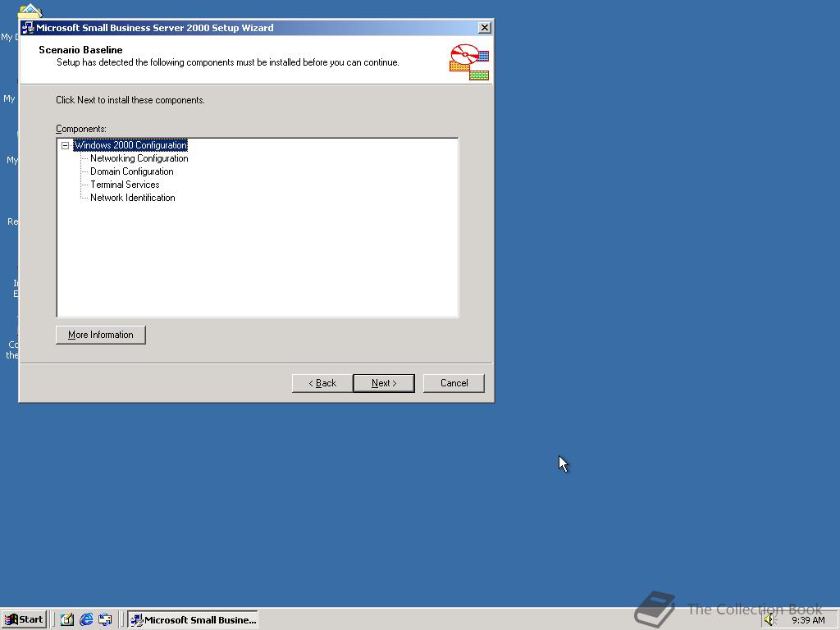Proceed with the Next button
The image size is (840, 630).
[384, 383]
